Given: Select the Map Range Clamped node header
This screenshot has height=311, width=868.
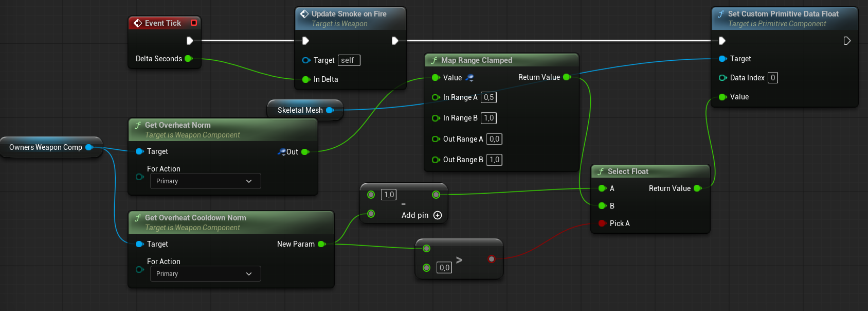Looking at the screenshot, I should pos(476,60).
